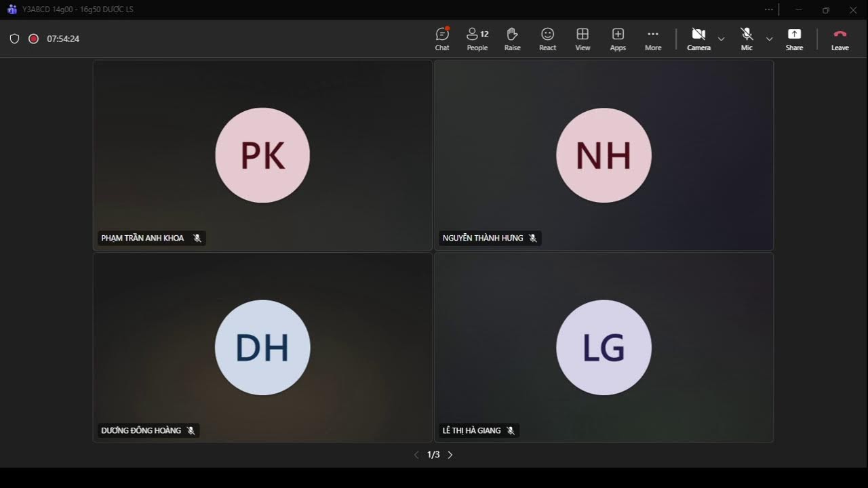
Task: Click the page indicator 1/3
Action: coord(433,455)
